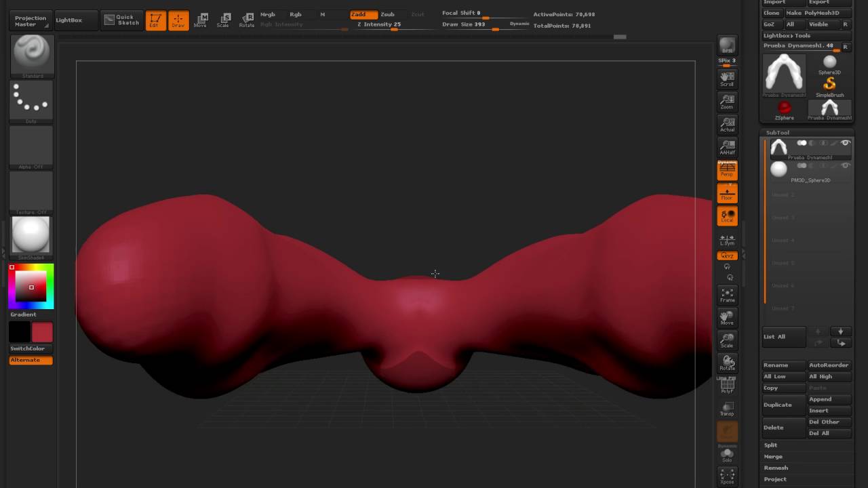The width and height of the screenshot is (868, 488).
Task: Select the right shelf Move view icon
Action: (727, 318)
